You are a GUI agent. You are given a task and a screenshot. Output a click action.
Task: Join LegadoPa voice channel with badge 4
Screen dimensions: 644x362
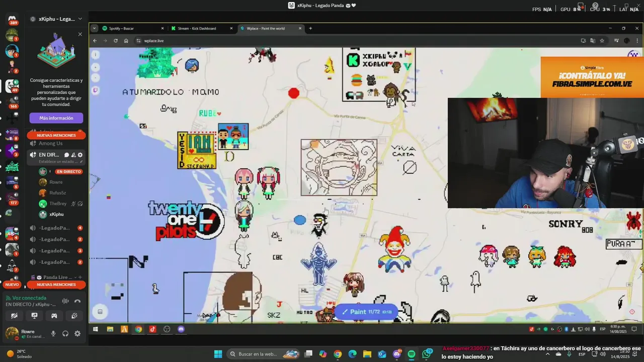point(56,228)
